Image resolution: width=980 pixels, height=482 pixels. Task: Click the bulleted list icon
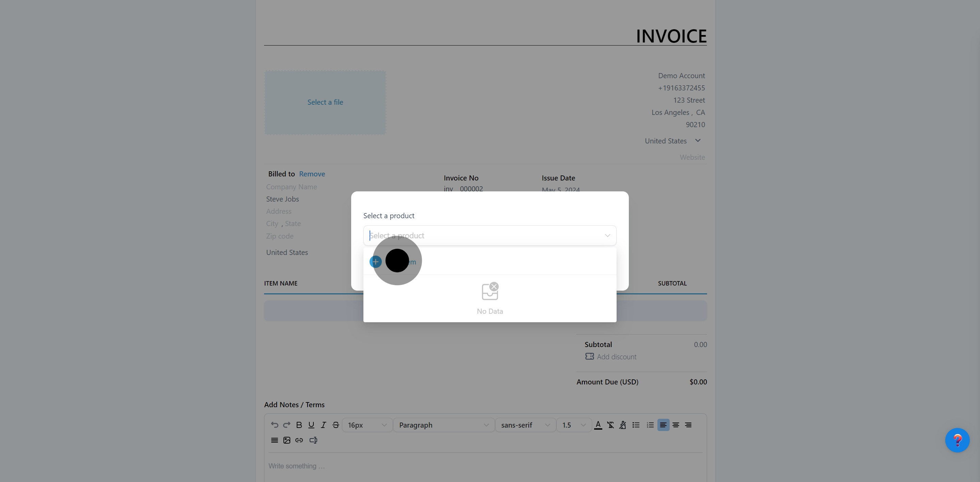click(x=636, y=425)
